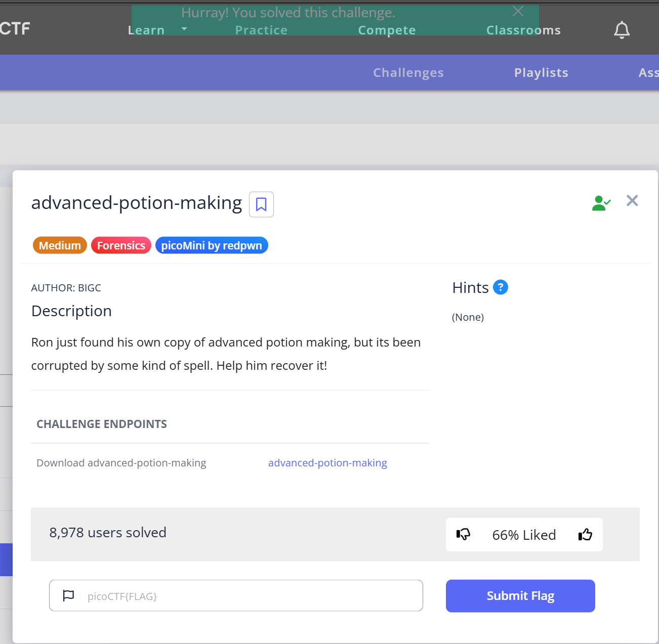Click the (None) hints text
The image size is (659, 644).
[468, 317]
